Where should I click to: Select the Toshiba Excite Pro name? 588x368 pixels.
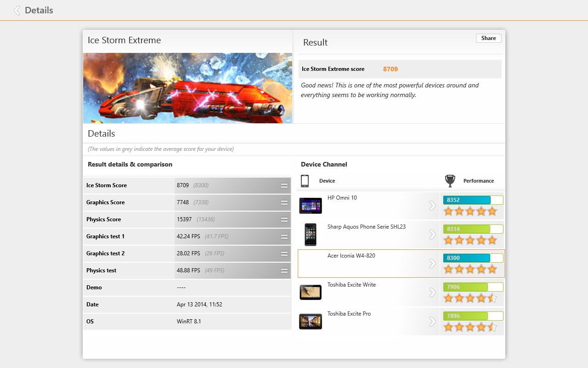349,314
